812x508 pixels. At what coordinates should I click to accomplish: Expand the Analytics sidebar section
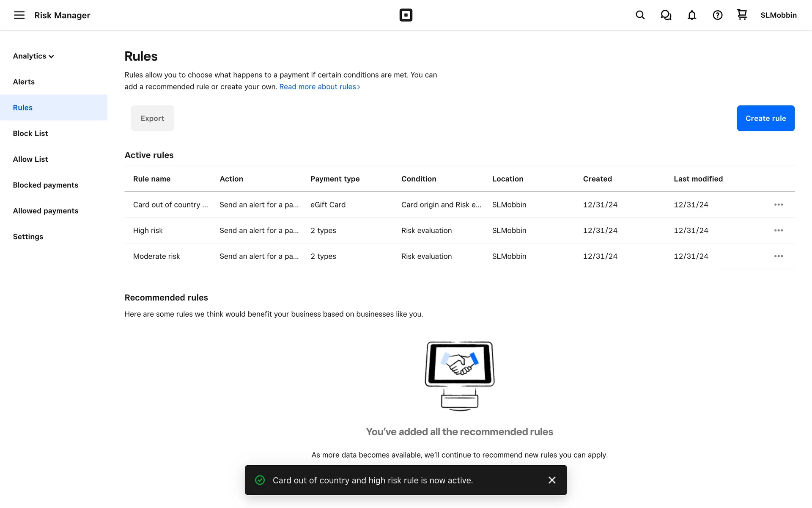[x=33, y=56]
